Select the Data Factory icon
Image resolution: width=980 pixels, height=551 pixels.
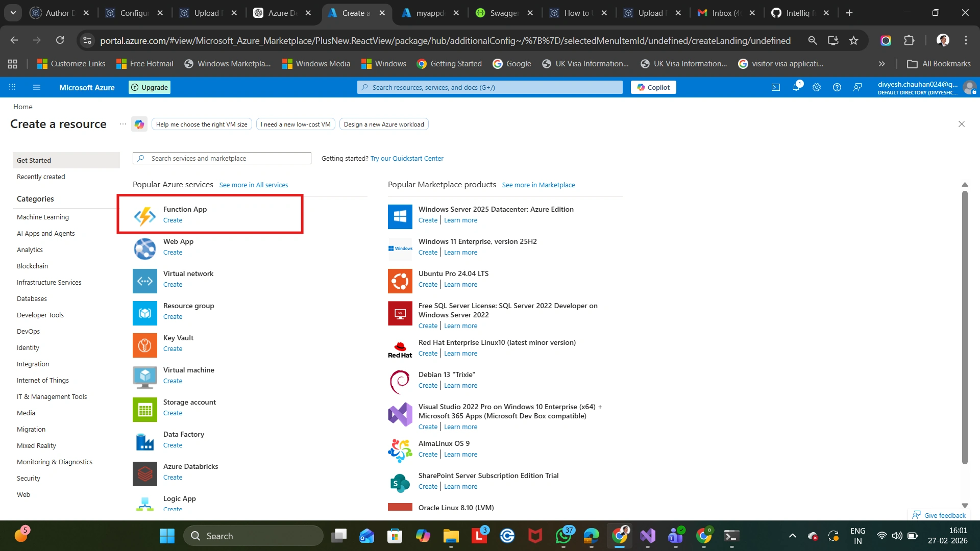click(145, 441)
